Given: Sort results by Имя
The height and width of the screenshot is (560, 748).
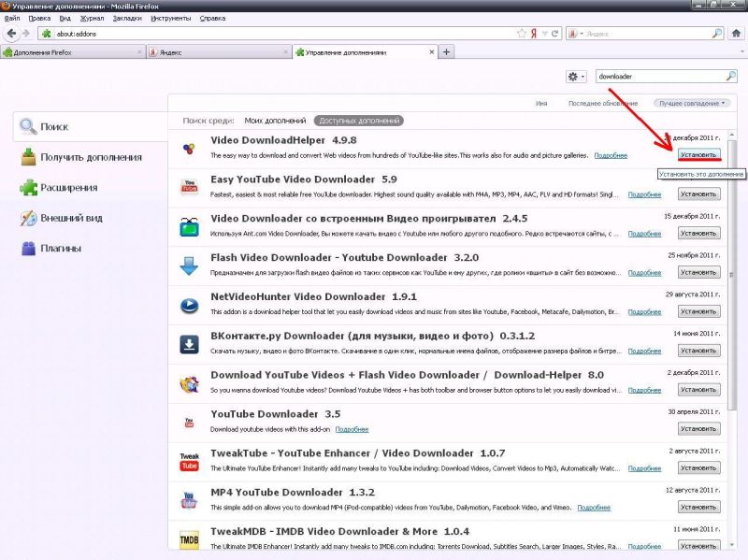Looking at the screenshot, I should [x=541, y=103].
